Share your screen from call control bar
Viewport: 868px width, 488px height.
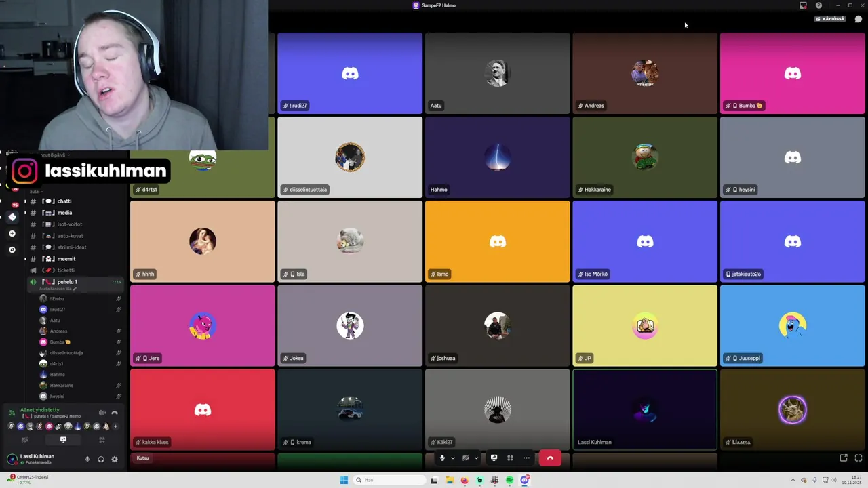[x=494, y=457]
